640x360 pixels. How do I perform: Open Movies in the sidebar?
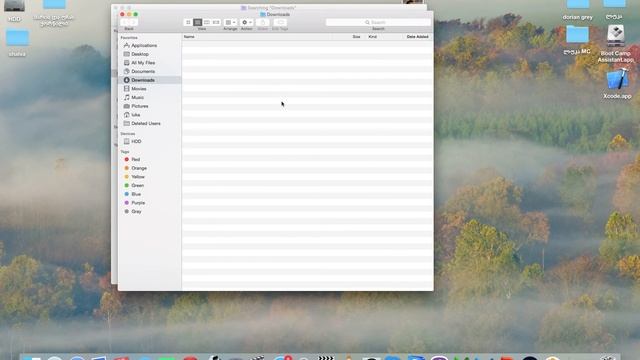click(140, 89)
